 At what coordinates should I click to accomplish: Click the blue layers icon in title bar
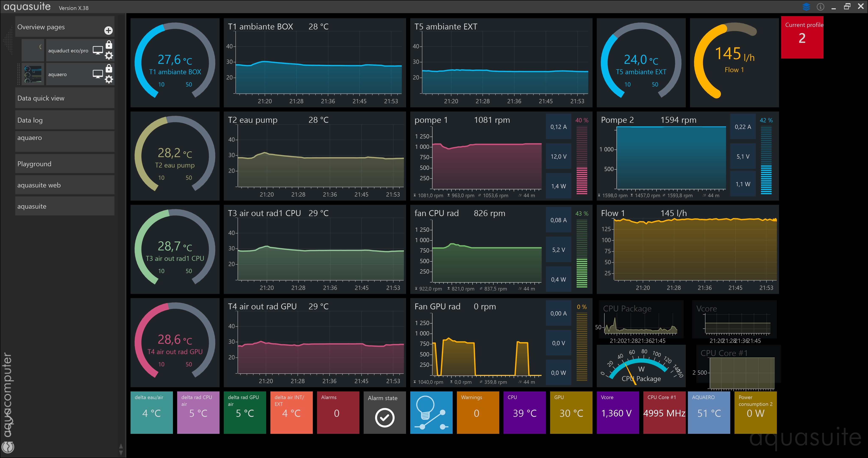point(806,6)
